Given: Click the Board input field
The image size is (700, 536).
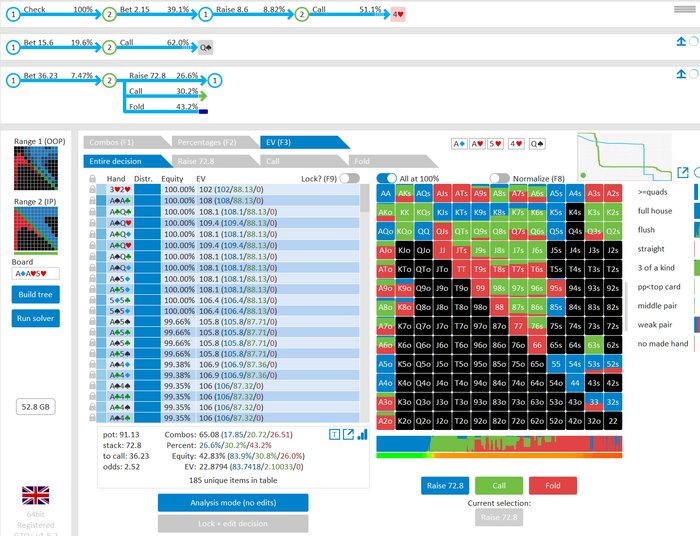Looking at the screenshot, I should tap(35, 274).
